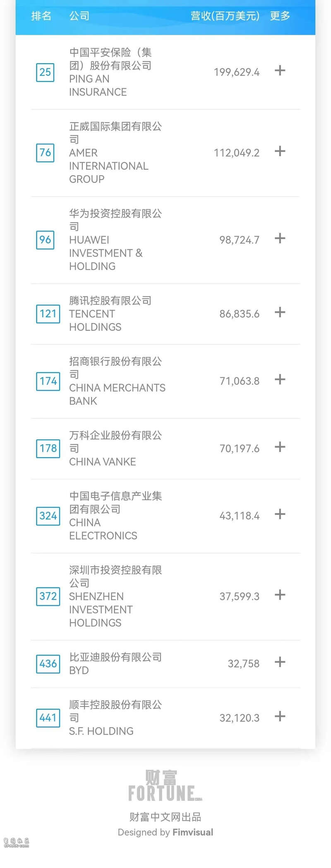Expand Shenzhen Investment Holdings row
The height and width of the screenshot is (868, 331).
point(280,595)
